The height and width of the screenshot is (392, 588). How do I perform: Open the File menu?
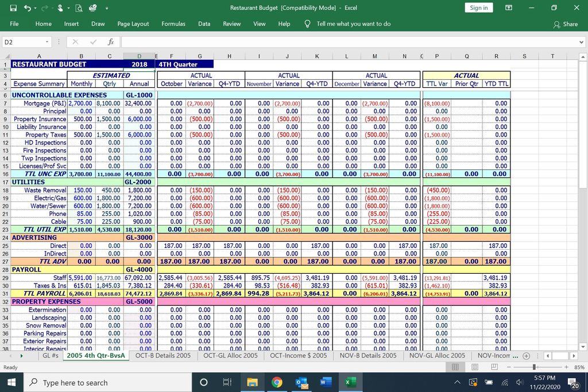pyautogui.click(x=14, y=24)
